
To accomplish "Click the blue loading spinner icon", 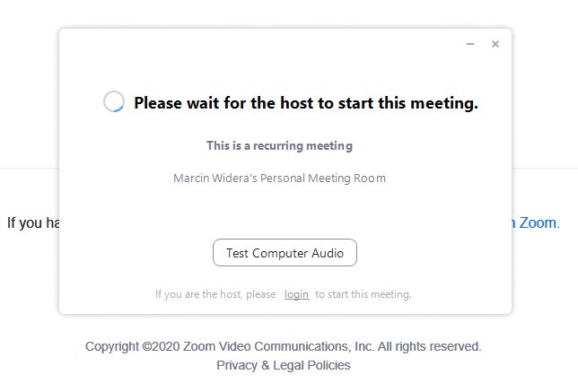I will click(114, 102).
